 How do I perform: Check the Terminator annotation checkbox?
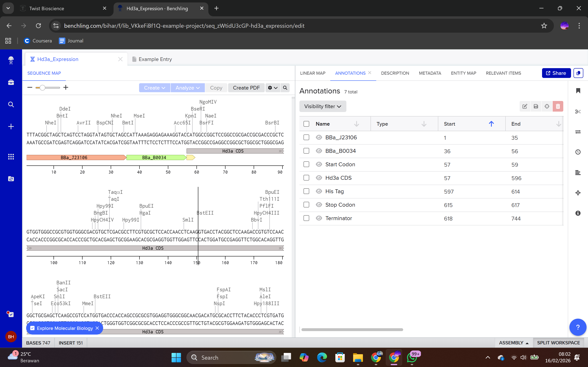click(306, 218)
